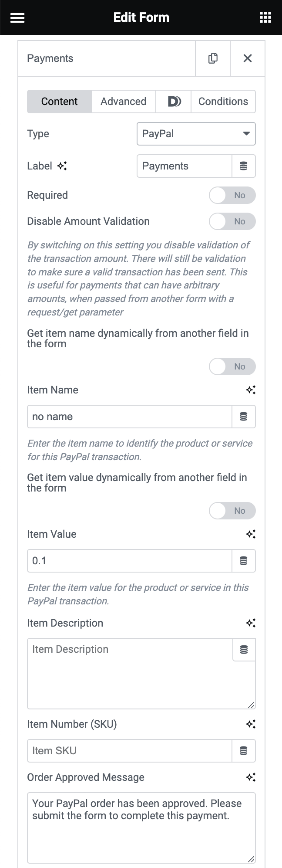Click the AI icon next to Item Number (SKU)

pyautogui.click(x=251, y=724)
